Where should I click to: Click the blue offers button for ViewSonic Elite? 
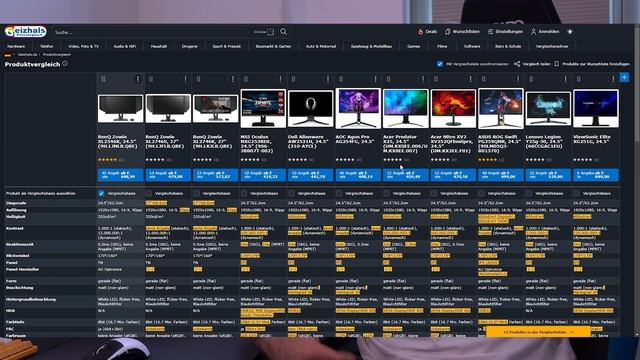click(596, 175)
